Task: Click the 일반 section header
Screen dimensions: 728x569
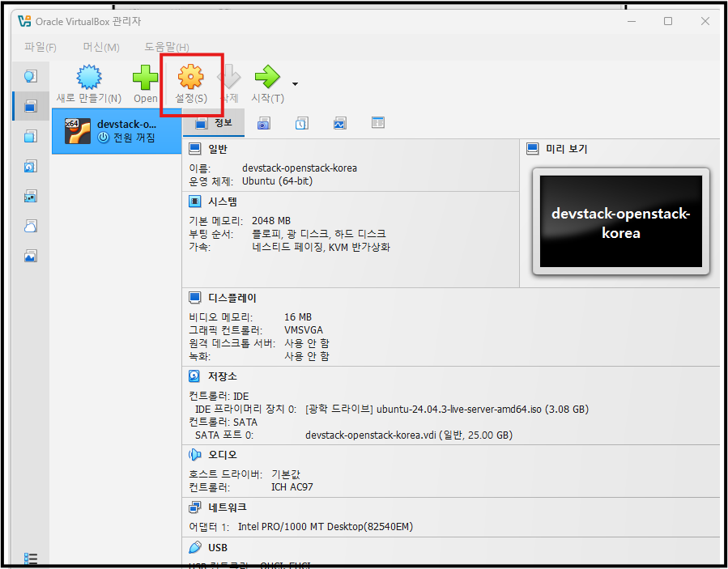Action: 218,149
